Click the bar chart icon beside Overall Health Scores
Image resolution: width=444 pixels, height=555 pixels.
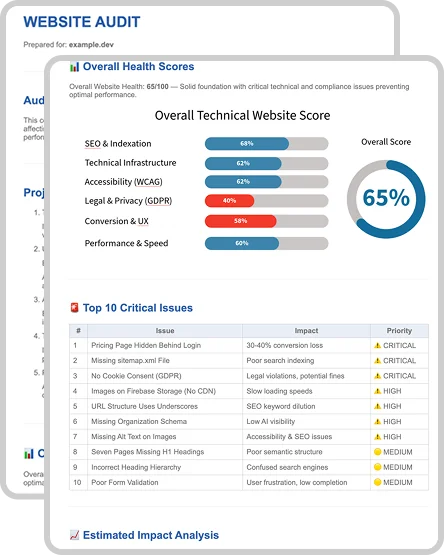pyautogui.click(x=74, y=67)
